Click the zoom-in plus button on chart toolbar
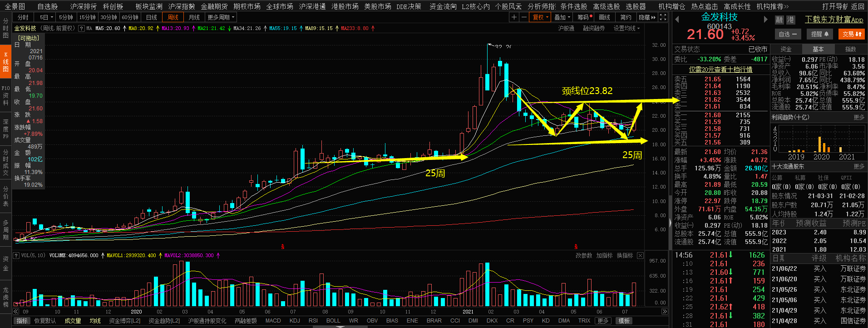 (514, 17)
